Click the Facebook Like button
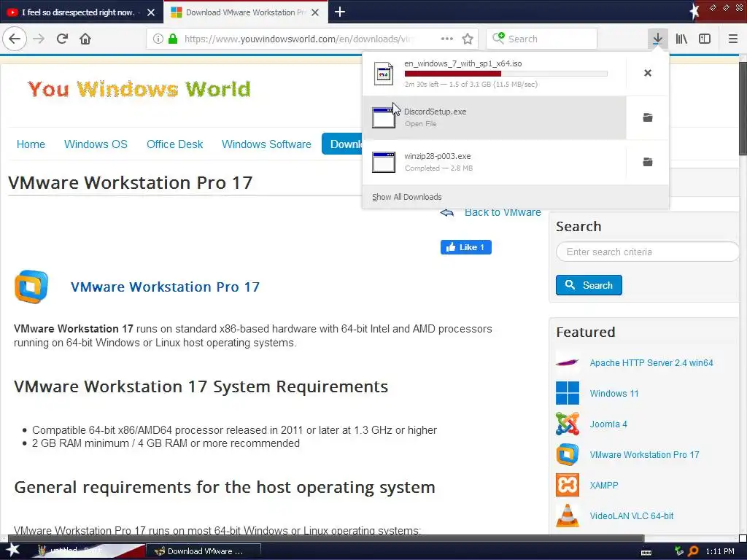Screen dimensions: 747x560 (466, 247)
